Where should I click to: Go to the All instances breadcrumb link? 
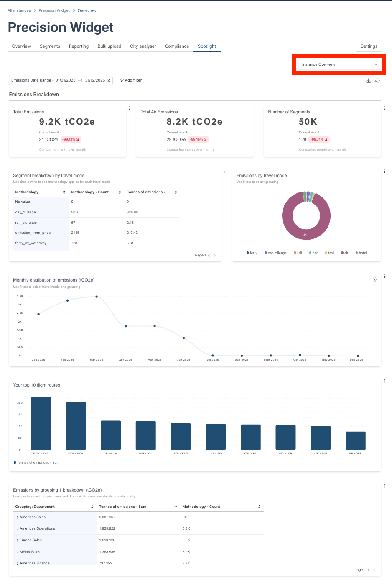coord(19,10)
